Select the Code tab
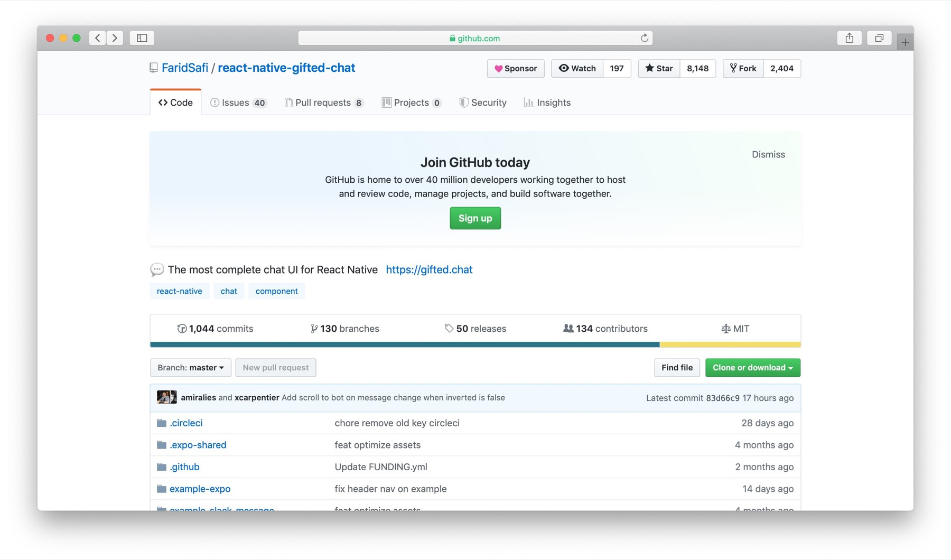This screenshot has width=951, height=560. (x=175, y=102)
